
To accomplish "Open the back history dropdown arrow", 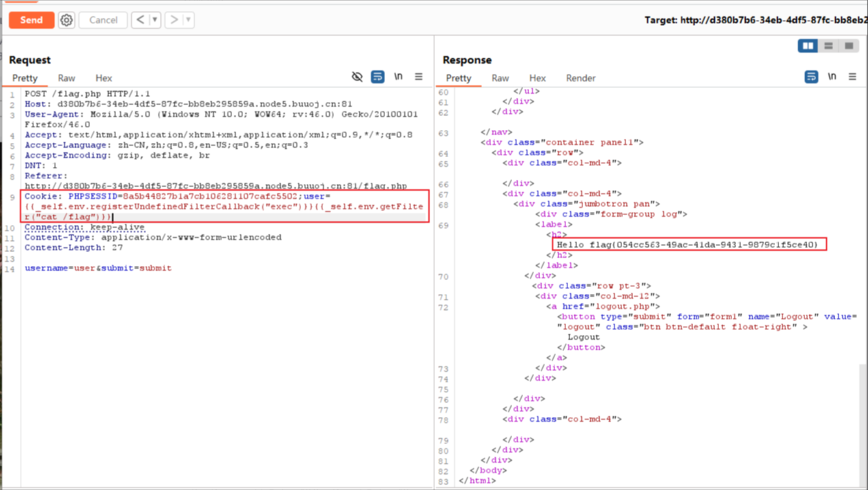I will (x=155, y=20).
